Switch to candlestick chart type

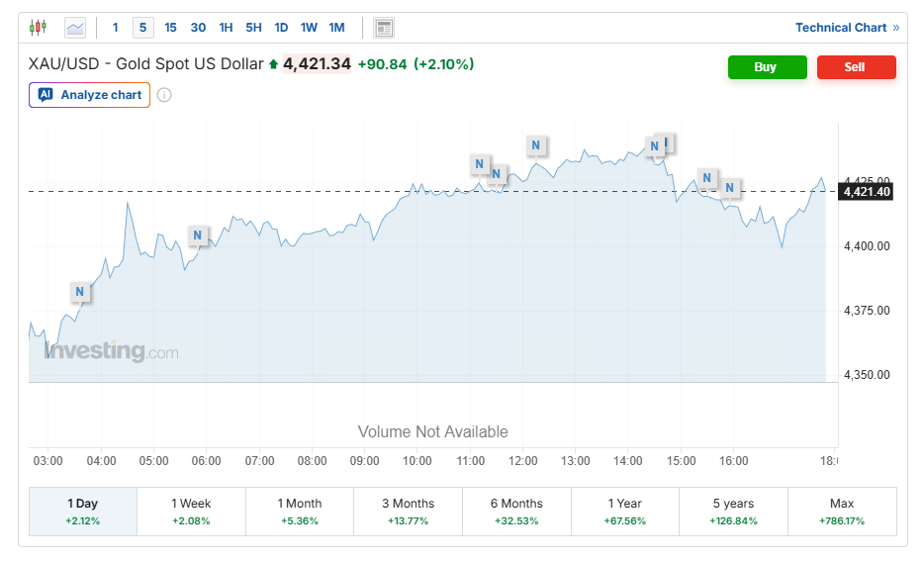pyautogui.click(x=38, y=28)
